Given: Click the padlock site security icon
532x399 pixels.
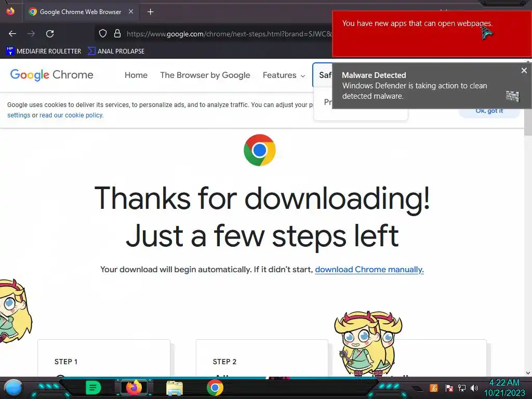Looking at the screenshot, I should pyautogui.click(x=117, y=34).
